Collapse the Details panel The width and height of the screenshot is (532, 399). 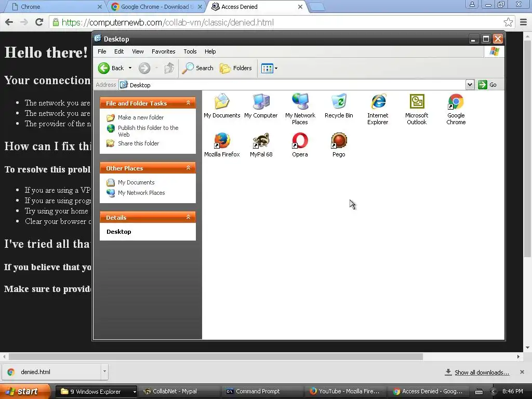pos(188,217)
